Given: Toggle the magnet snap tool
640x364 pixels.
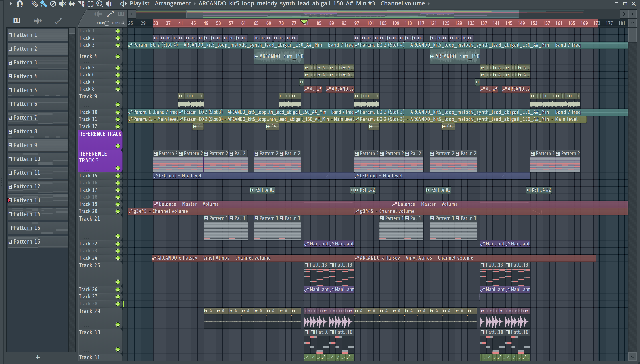Looking at the screenshot, I should tap(20, 4).
